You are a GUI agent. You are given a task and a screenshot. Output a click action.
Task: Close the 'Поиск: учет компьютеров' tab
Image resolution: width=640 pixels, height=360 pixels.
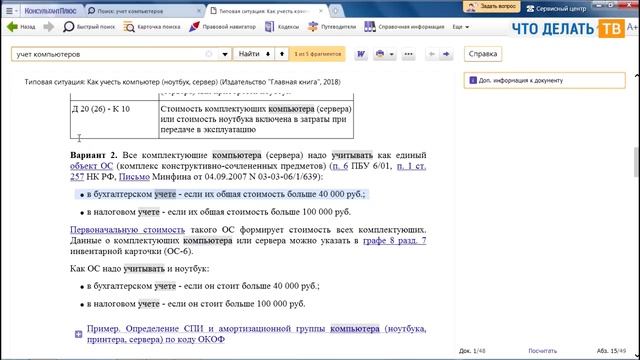(199, 11)
